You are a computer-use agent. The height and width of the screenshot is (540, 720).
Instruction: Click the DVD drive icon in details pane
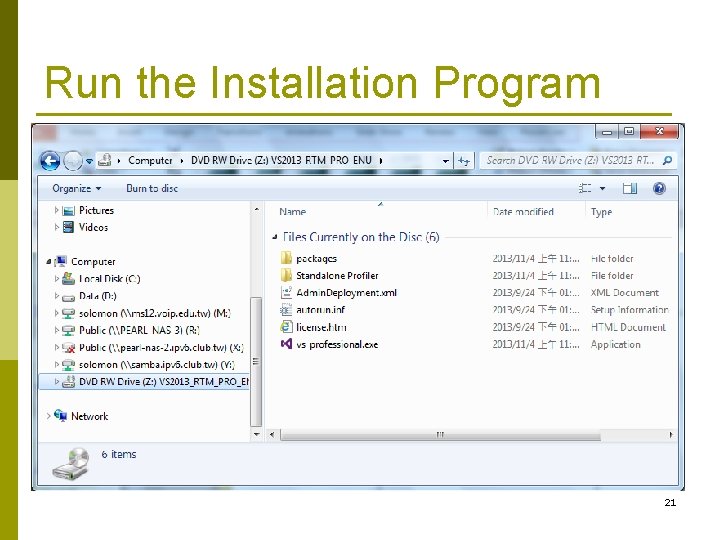click(72, 464)
